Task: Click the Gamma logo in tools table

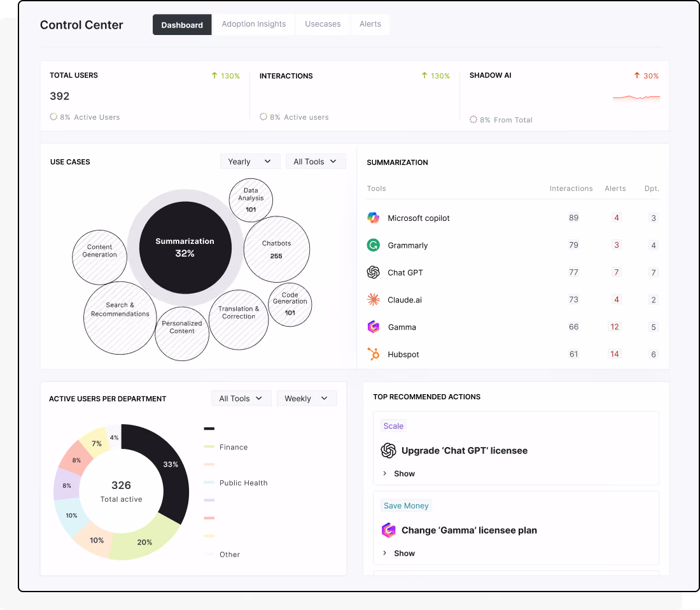Action: [x=373, y=327]
